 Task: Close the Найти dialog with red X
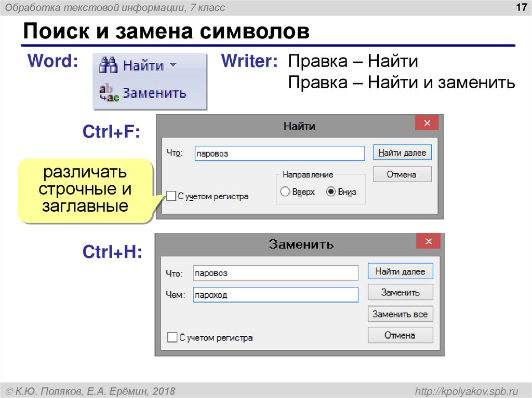point(427,123)
